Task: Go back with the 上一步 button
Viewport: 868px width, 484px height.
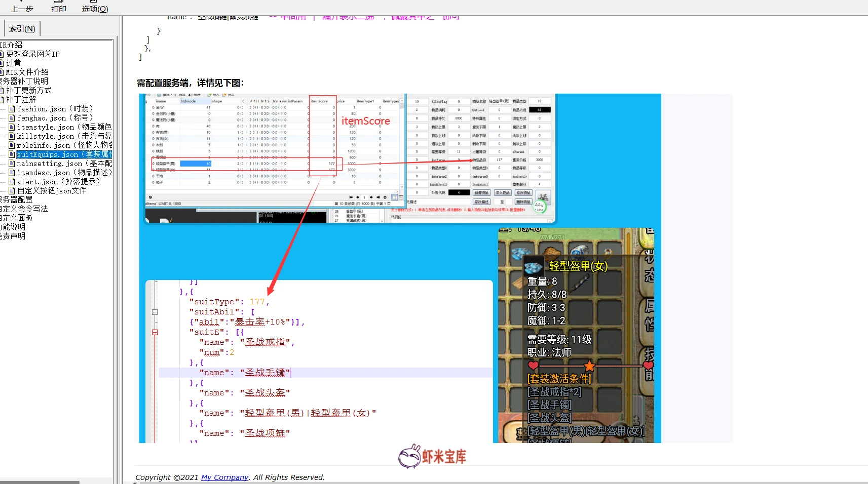Action: [x=22, y=9]
